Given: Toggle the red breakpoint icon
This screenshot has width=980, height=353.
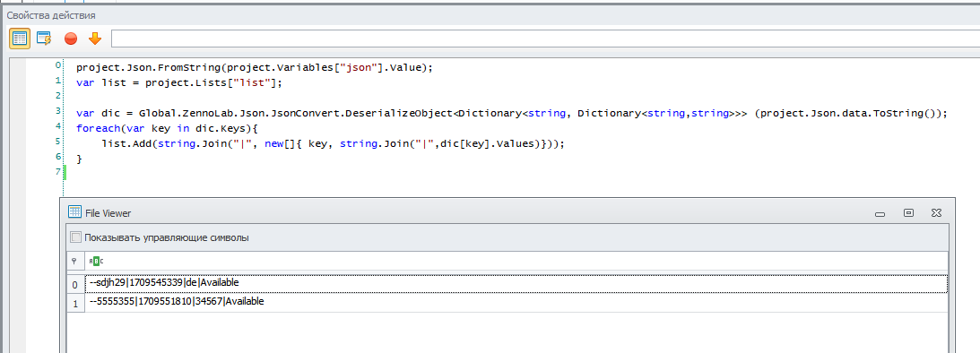Looking at the screenshot, I should tap(71, 39).
